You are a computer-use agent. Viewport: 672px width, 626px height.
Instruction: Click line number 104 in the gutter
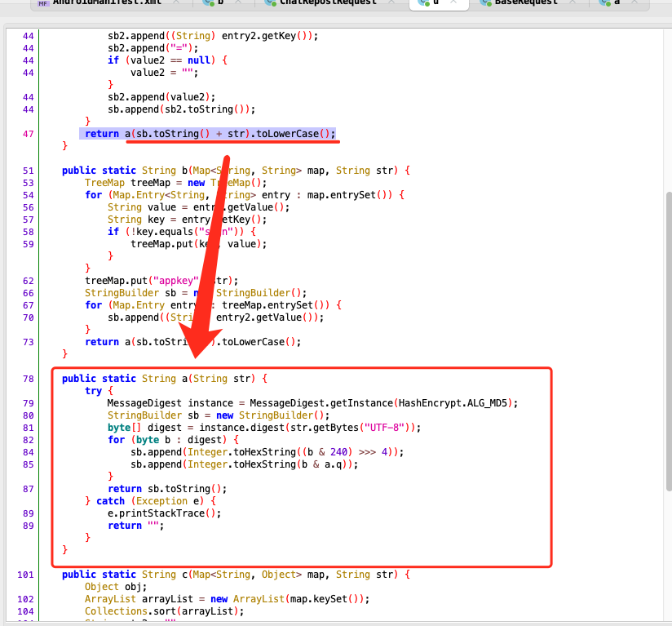[26, 612]
